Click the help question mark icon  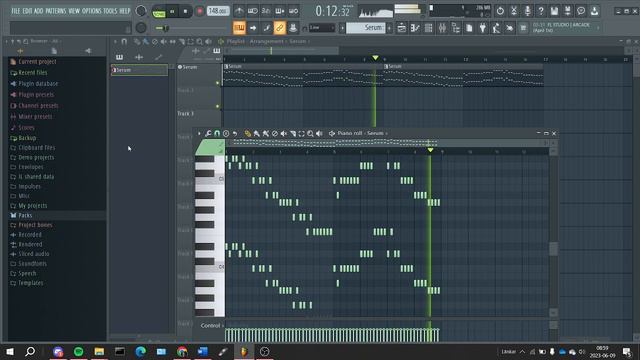click(x=541, y=11)
